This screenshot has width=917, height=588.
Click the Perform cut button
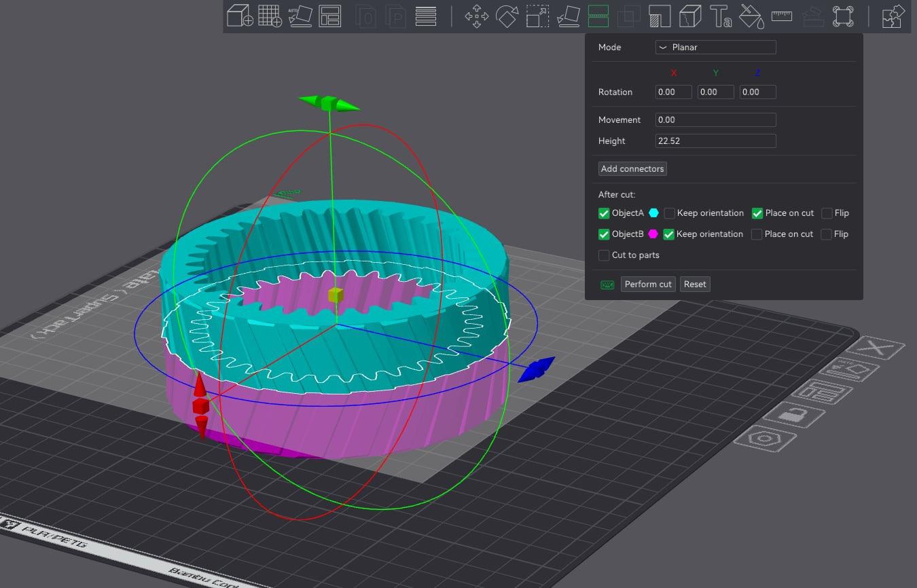648,284
